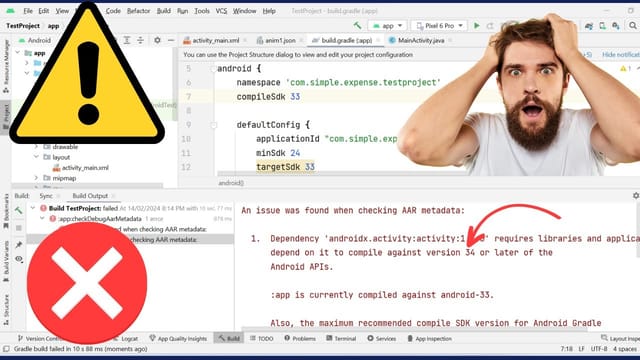Close the activity_main.xml editor tab
Viewport: 640px width, 360px height.
coord(245,40)
